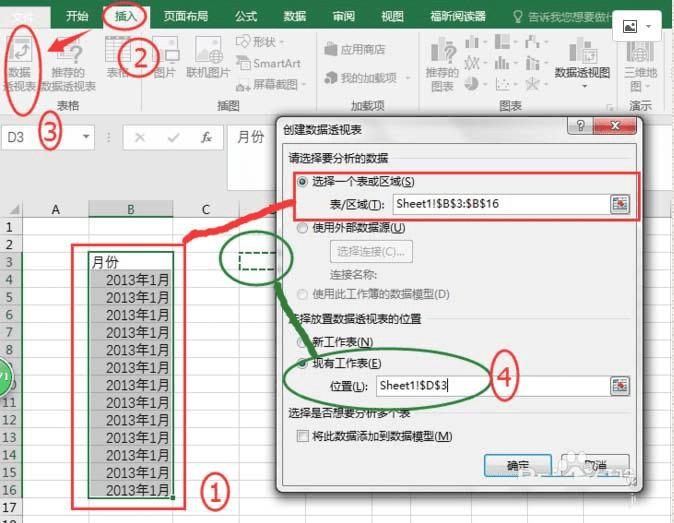Viewport: 674px width, 523px height.
Task: Insert a Table (表格) icon
Action: (x=117, y=58)
